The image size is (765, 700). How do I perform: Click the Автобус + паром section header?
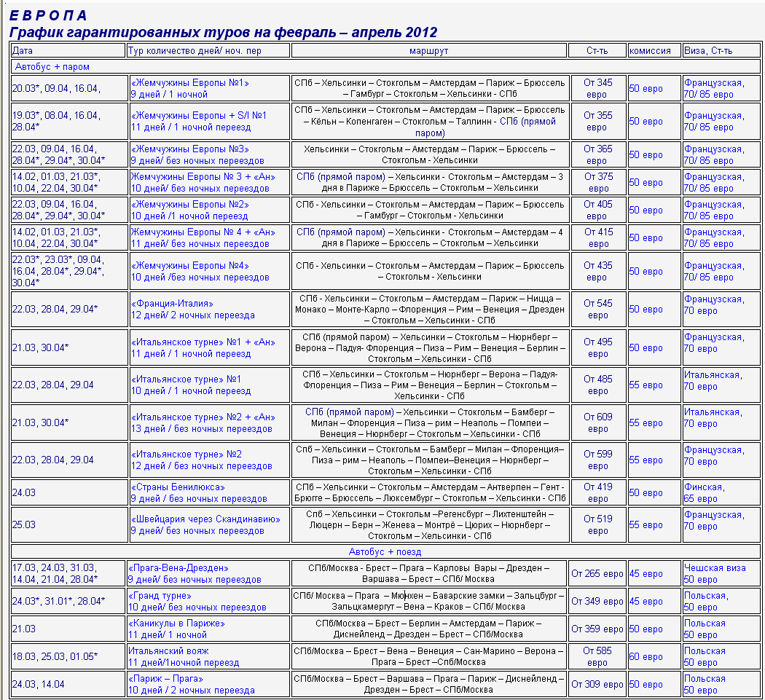coord(52,67)
